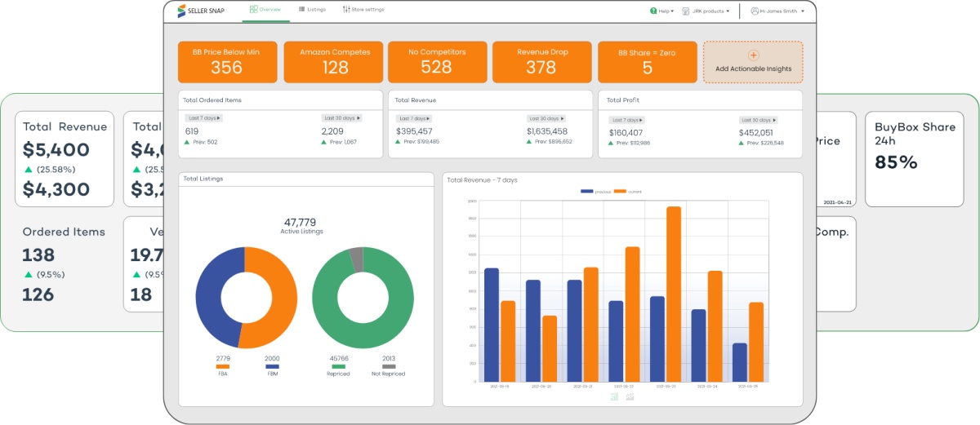Open the BB Price Below Min insight card
The image size is (980, 425).
[227, 62]
